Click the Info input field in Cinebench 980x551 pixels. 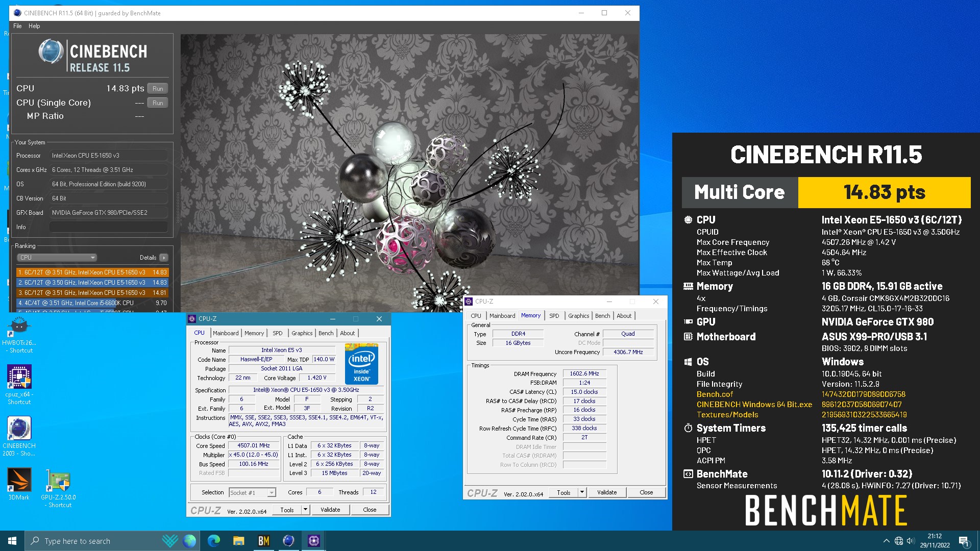[x=109, y=227]
